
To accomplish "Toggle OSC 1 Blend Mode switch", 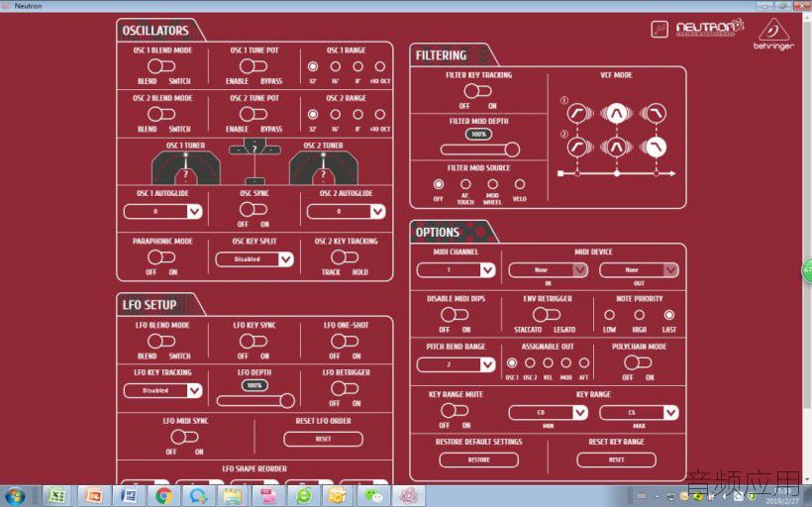I will click(161, 66).
